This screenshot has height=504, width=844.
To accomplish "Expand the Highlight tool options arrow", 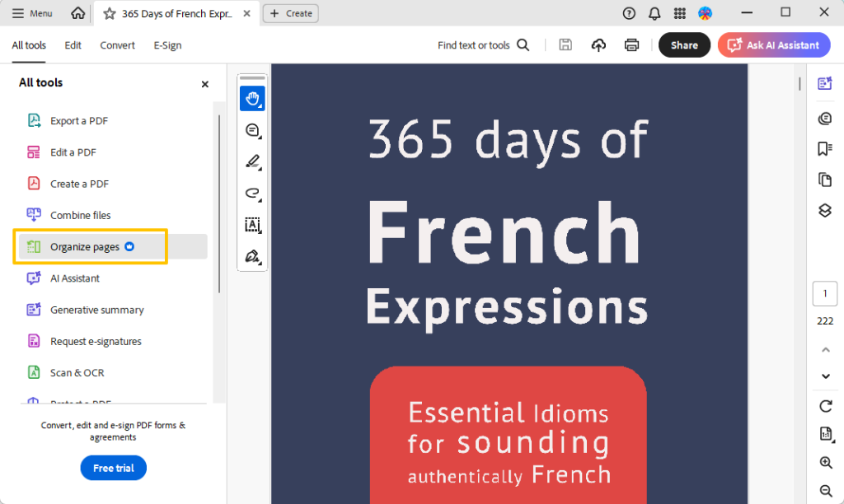I will coord(260,170).
